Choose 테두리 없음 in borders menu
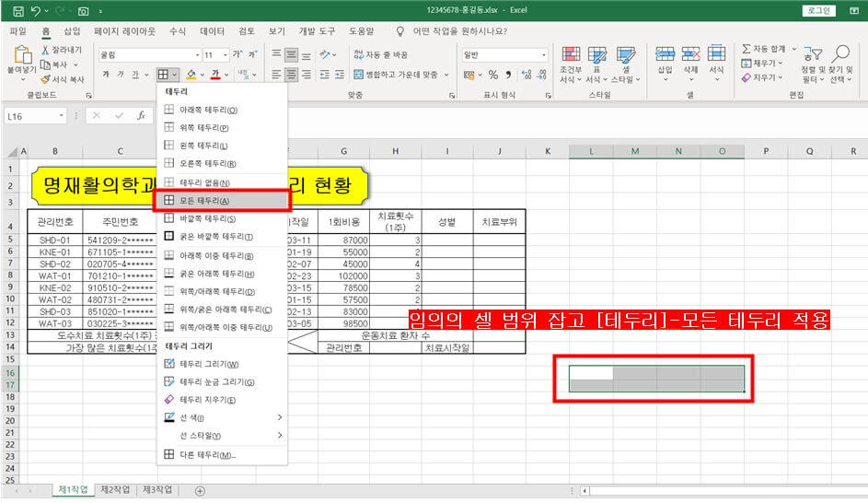Image resolution: width=868 pixels, height=503 pixels. coord(222,182)
